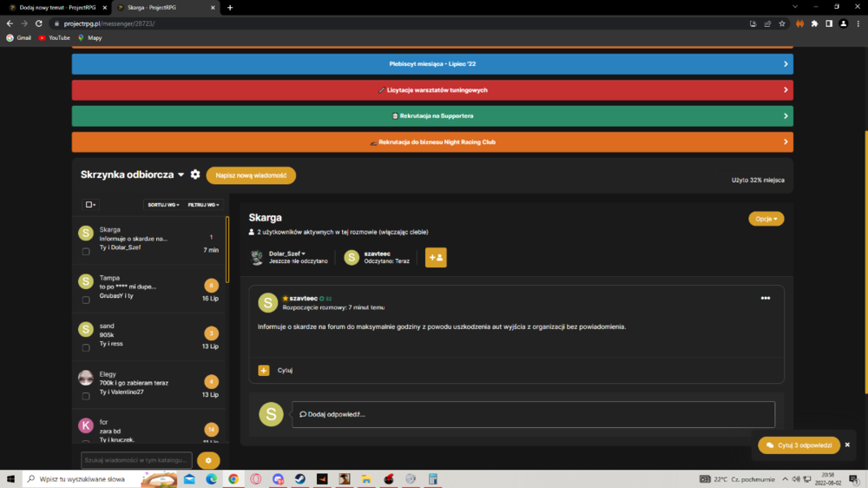Bookmark this page with the star icon
The image size is (868, 488).
(x=782, y=23)
